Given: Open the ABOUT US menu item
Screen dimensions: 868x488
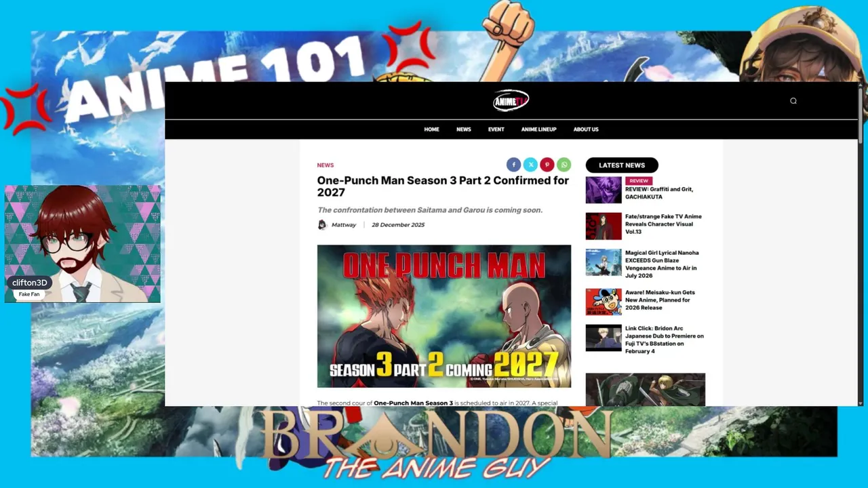Looking at the screenshot, I should tap(586, 129).
